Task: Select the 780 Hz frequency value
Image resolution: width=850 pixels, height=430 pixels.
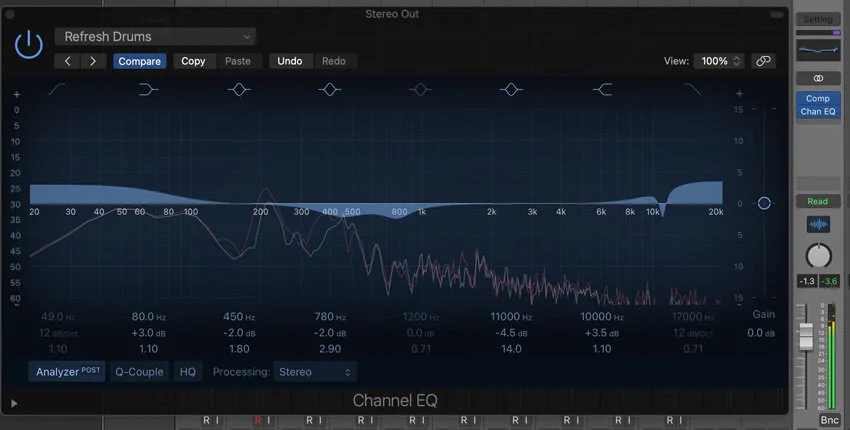Action: [x=330, y=317]
